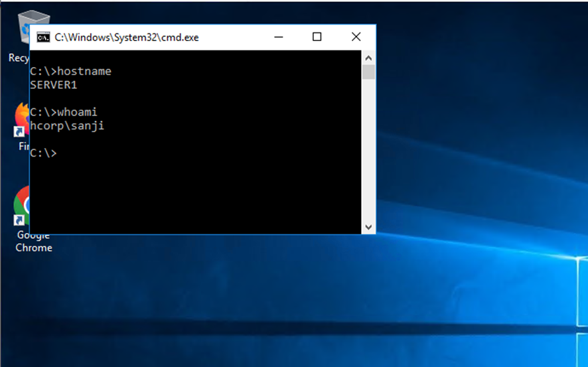Viewport: 588px width, 367px height.
Task: Minimize the cmd.exe window
Action: 278,37
